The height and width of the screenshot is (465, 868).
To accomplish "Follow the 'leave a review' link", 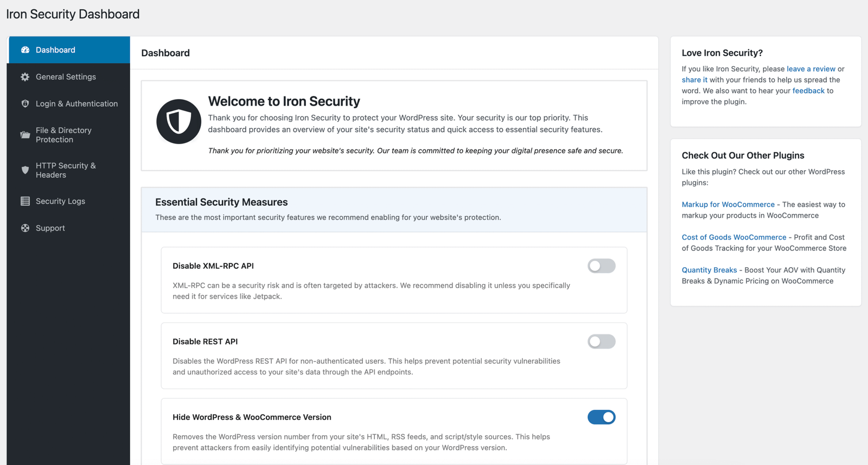I will pyautogui.click(x=811, y=69).
